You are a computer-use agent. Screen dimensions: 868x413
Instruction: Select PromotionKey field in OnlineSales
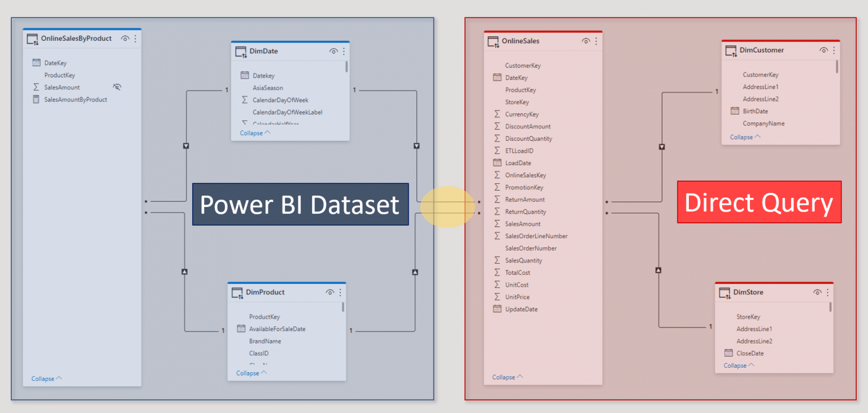click(x=524, y=187)
